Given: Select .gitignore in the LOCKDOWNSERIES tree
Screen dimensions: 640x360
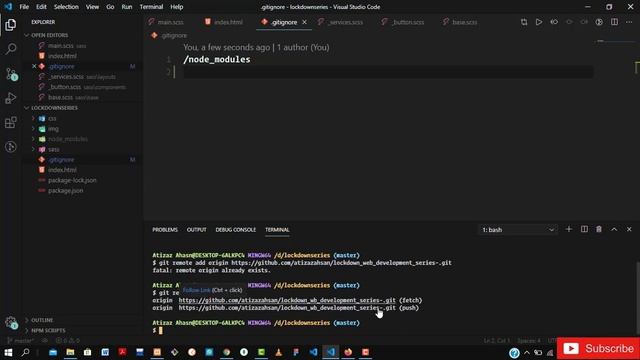Looking at the screenshot, I should coord(61,160).
